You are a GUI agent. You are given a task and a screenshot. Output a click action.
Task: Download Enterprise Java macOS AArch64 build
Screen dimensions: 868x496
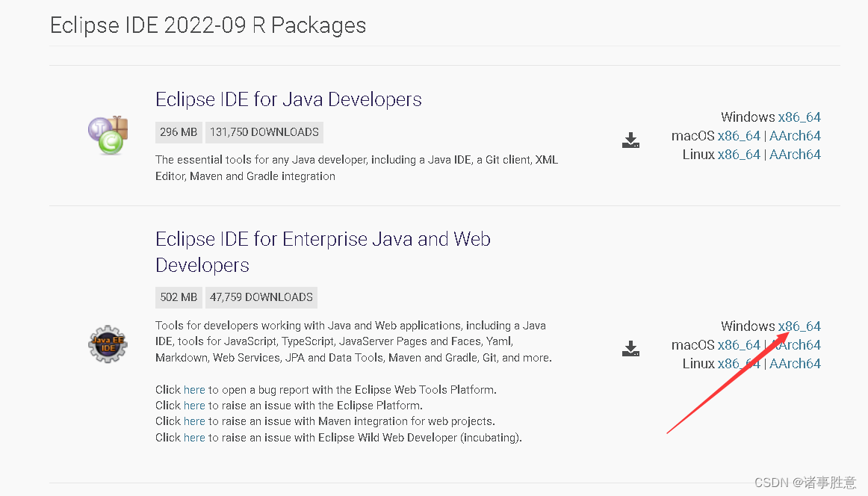[x=795, y=345]
